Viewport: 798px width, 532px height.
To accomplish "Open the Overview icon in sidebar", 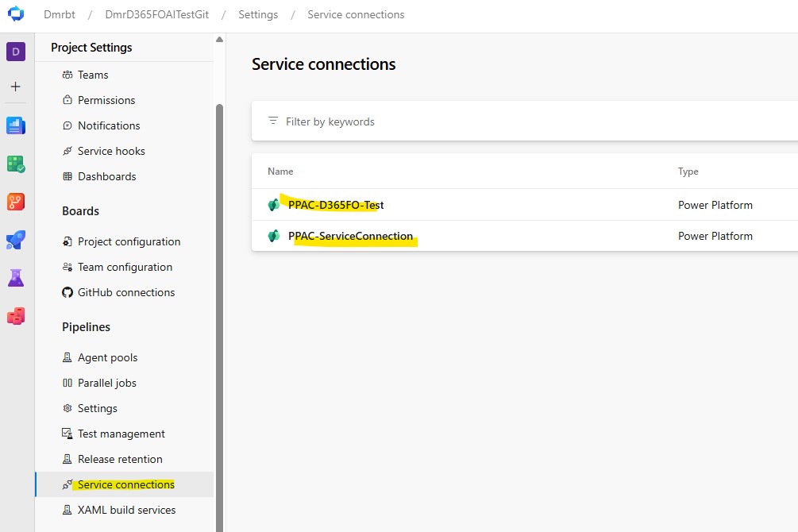I will coord(16,125).
